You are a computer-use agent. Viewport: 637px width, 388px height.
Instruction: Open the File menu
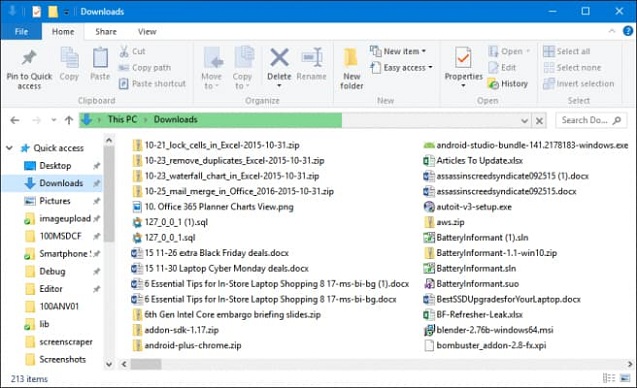tap(21, 31)
